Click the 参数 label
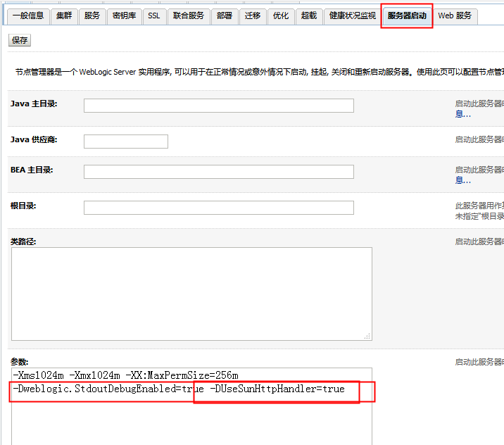 19,362
